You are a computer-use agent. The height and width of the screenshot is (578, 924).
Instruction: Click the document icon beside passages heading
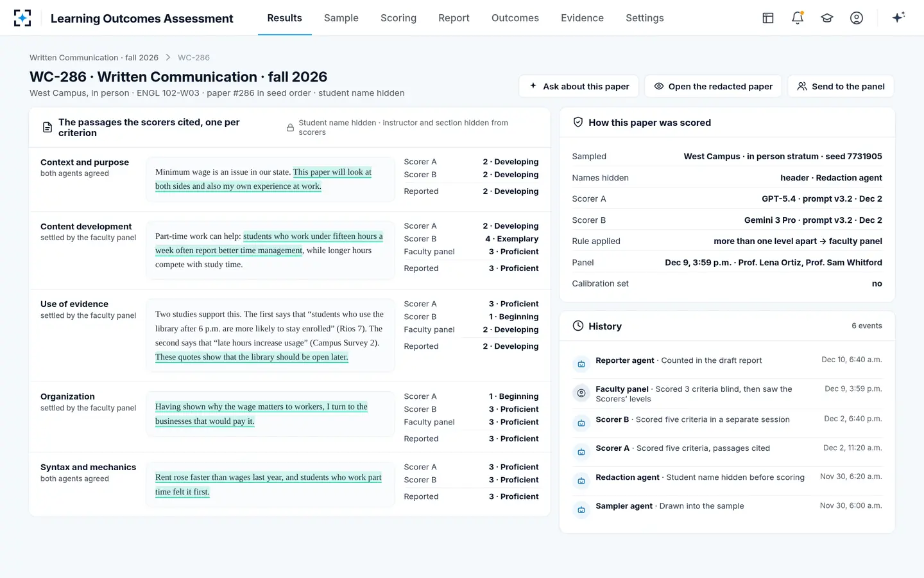pyautogui.click(x=47, y=127)
